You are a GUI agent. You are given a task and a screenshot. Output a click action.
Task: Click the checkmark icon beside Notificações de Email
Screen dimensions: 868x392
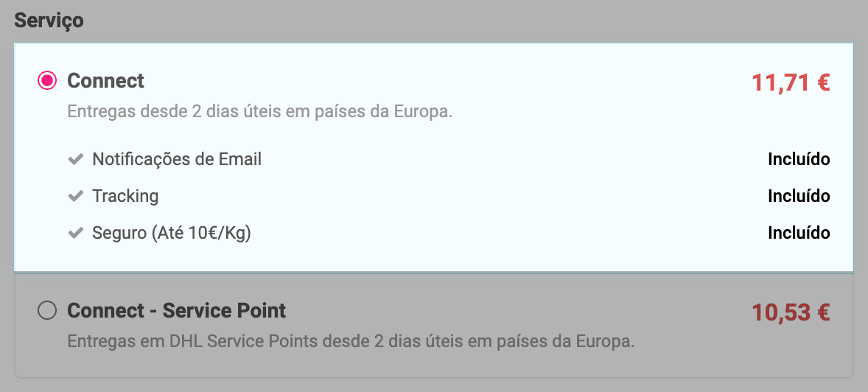75,159
